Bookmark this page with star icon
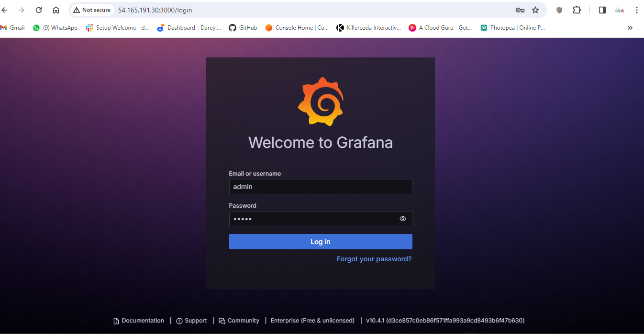Screen dimensions: 644x334 click(x=535, y=10)
